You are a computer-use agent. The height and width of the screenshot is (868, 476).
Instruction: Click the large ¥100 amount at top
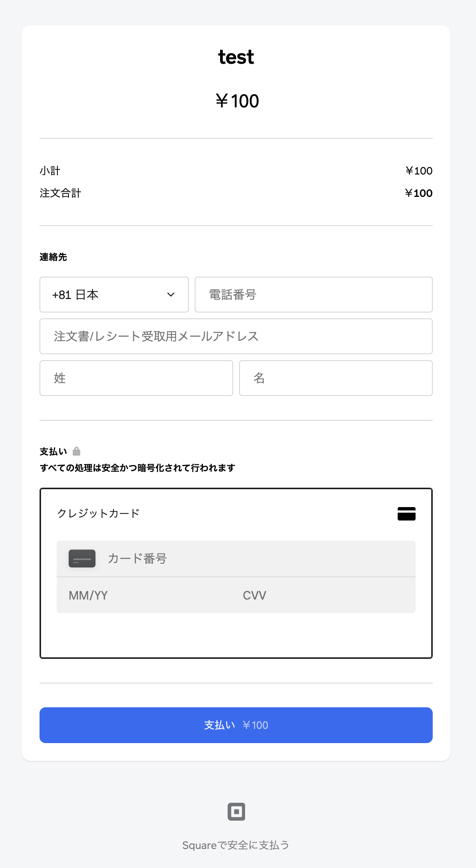pyautogui.click(x=237, y=101)
